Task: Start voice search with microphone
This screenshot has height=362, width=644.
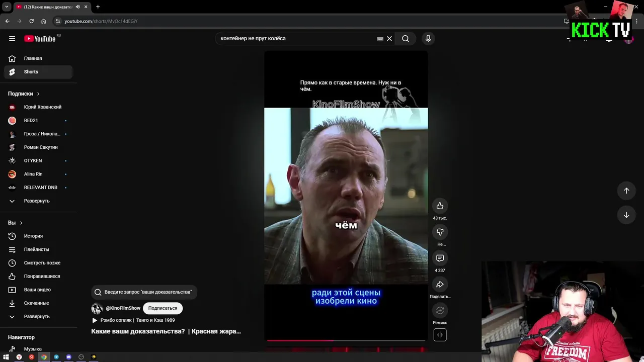Action: coord(428,39)
